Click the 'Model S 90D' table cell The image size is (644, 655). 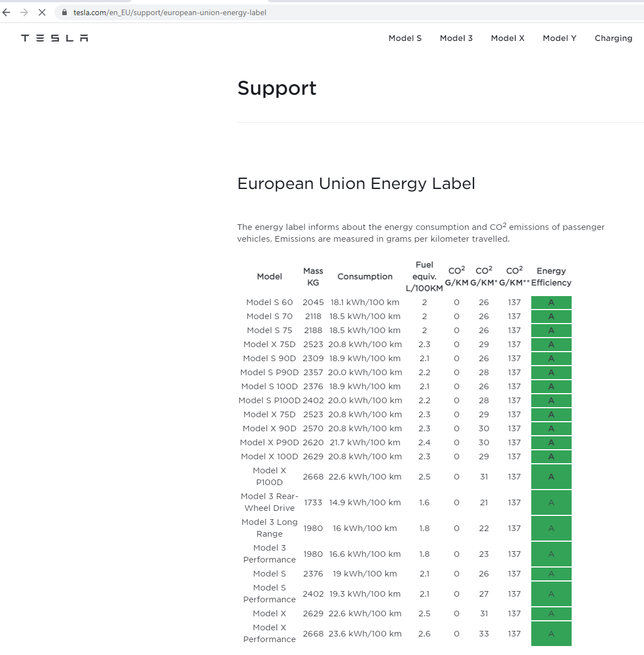[x=270, y=358]
